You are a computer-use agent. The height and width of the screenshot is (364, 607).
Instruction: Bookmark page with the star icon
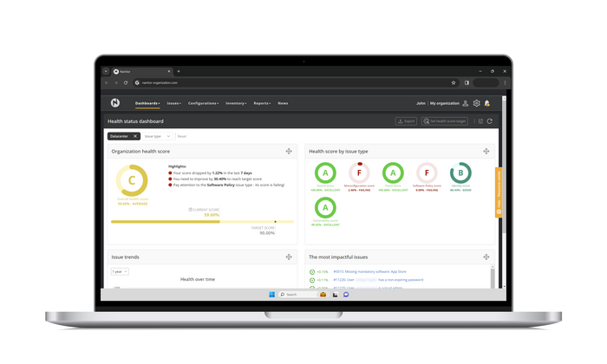[454, 82]
